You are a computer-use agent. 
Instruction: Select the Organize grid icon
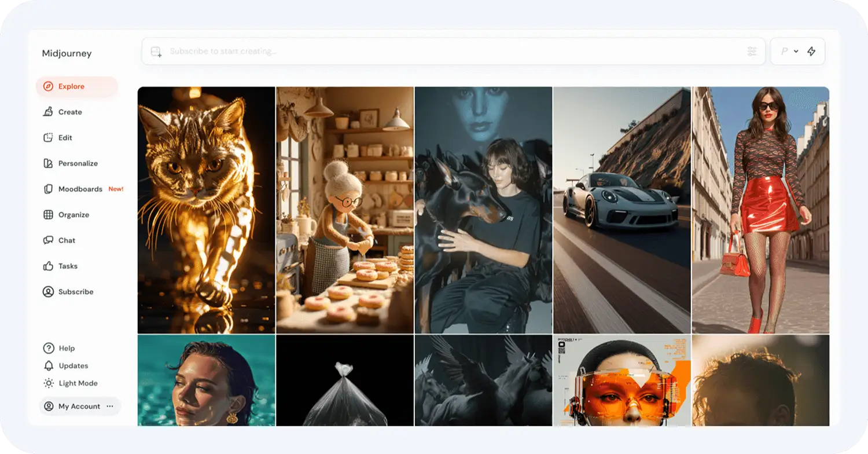click(x=49, y=214)
